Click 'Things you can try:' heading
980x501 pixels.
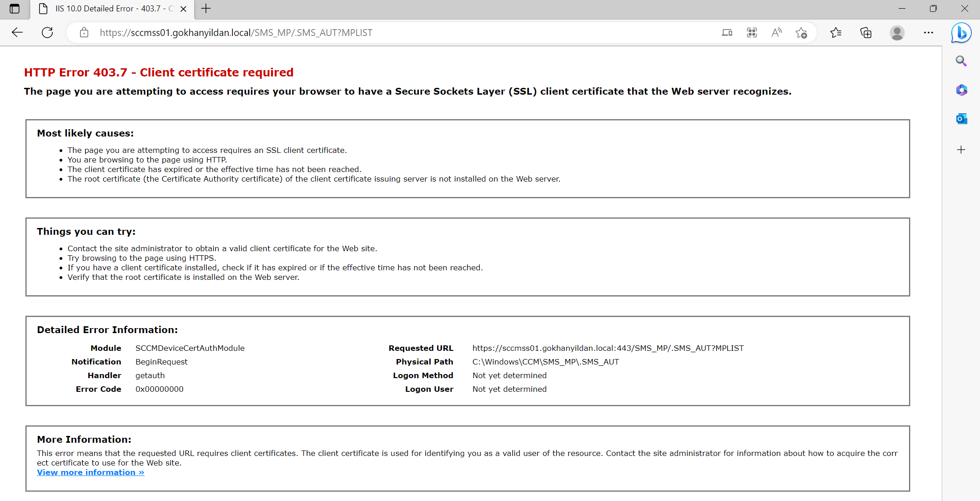86,232
